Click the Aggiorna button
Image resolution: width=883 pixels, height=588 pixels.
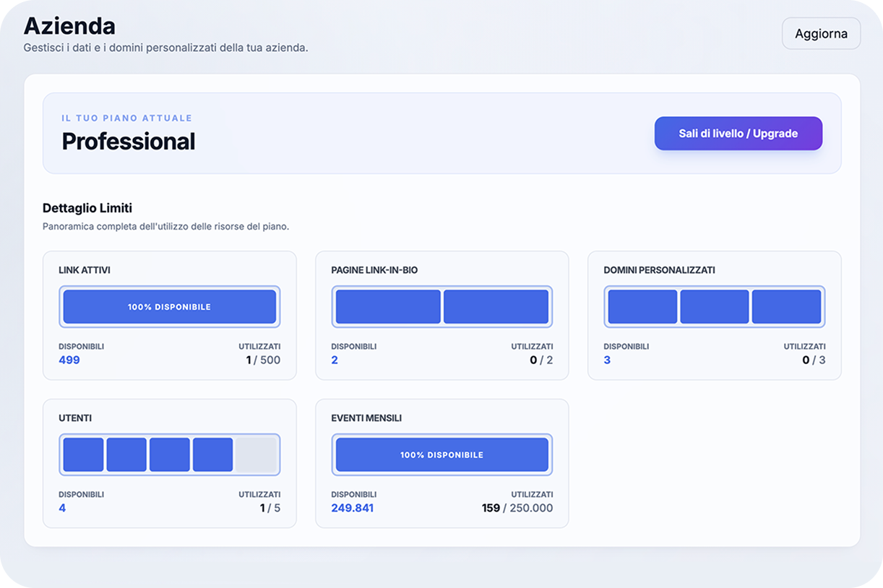(821, 34)
